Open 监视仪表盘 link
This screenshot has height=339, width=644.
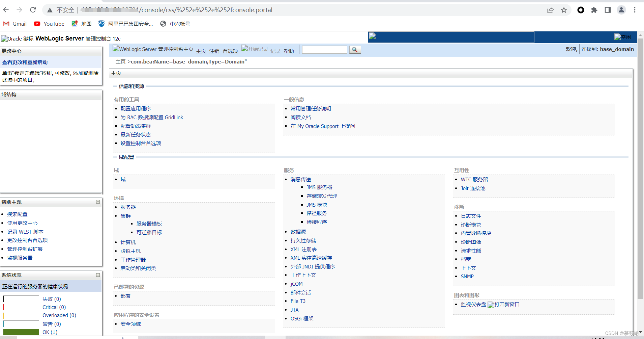coord(473,304)
